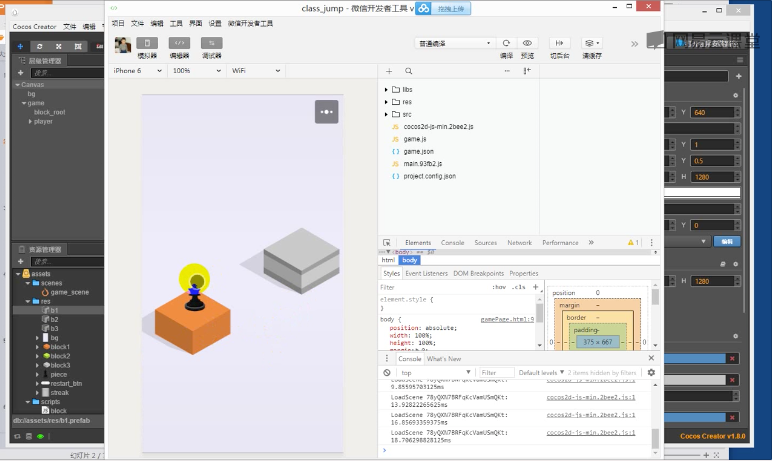Open the 100% zoom dropdown

196,71
